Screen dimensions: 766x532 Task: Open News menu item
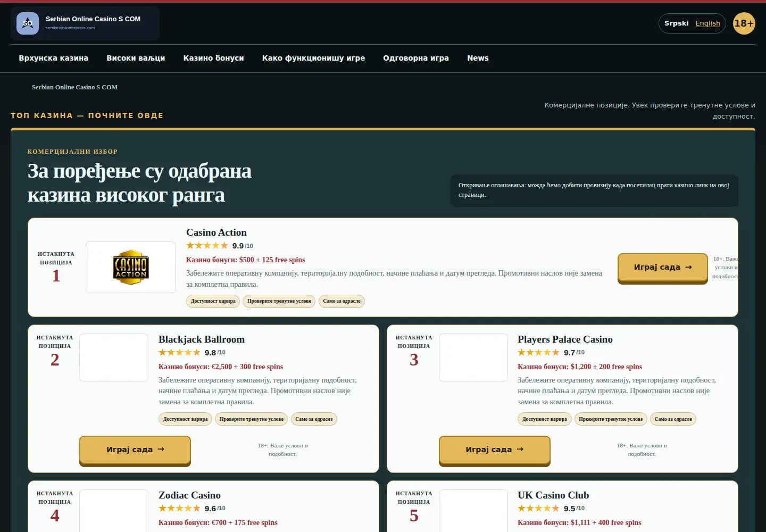478,58
